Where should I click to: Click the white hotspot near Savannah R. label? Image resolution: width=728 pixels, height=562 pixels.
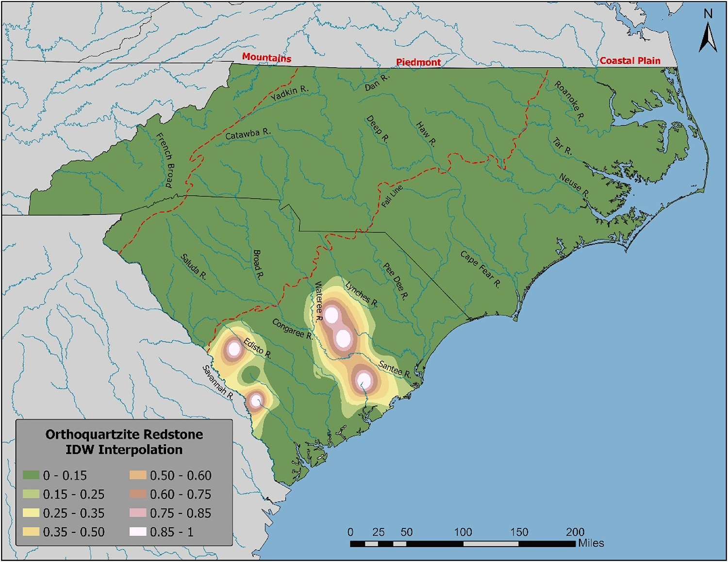[256, 401]
